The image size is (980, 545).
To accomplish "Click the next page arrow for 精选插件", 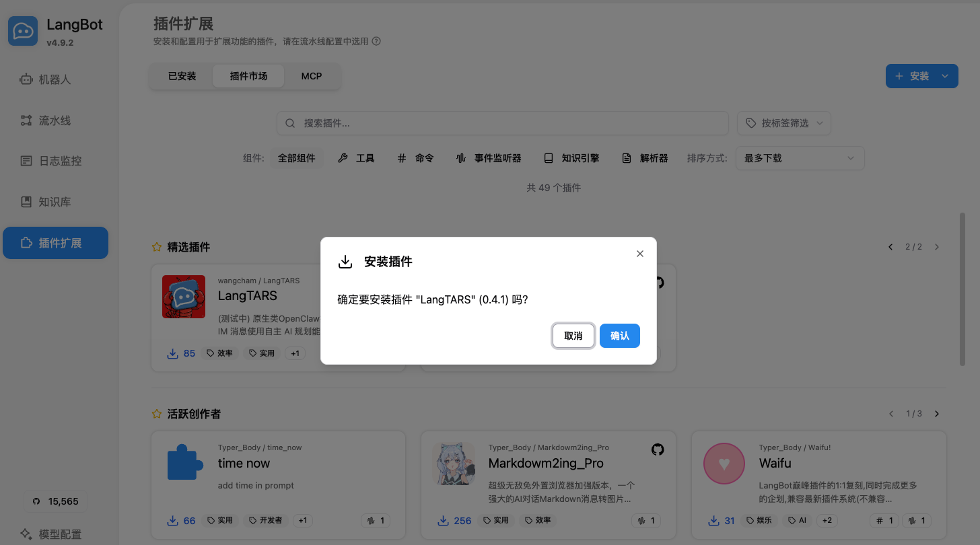I will [x=936, y=246].
